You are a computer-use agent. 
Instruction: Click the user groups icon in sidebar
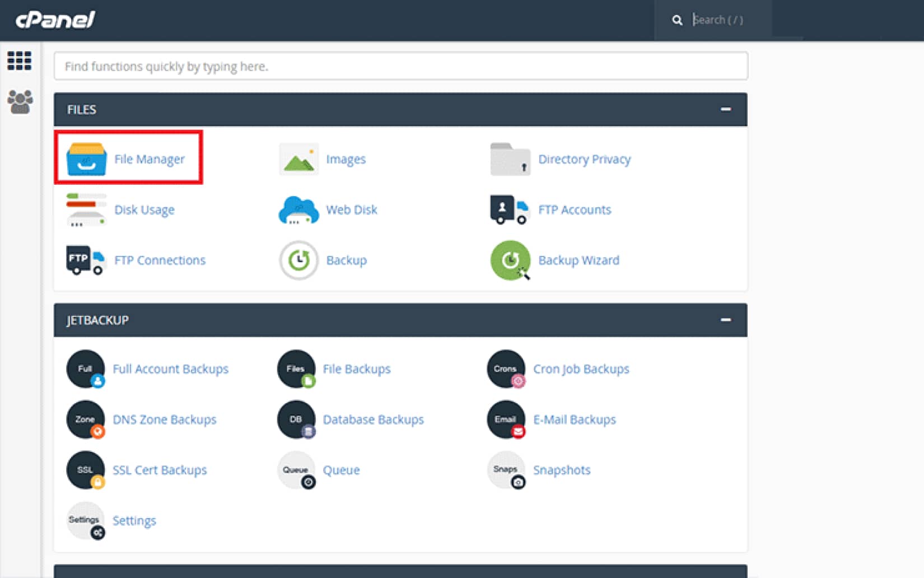(18, 100)
